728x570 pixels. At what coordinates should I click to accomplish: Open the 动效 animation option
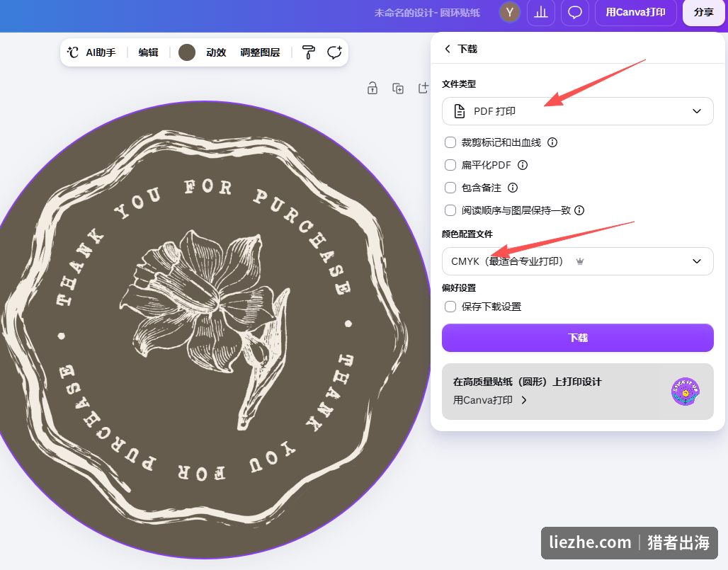(216, 52)
